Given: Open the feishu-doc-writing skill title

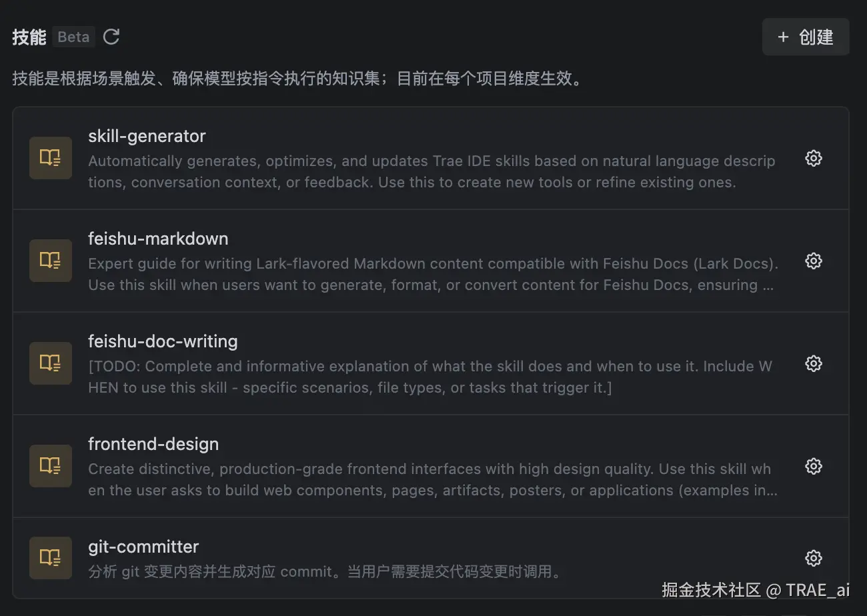Looking at the screenshot, I should tap(163, 341).
